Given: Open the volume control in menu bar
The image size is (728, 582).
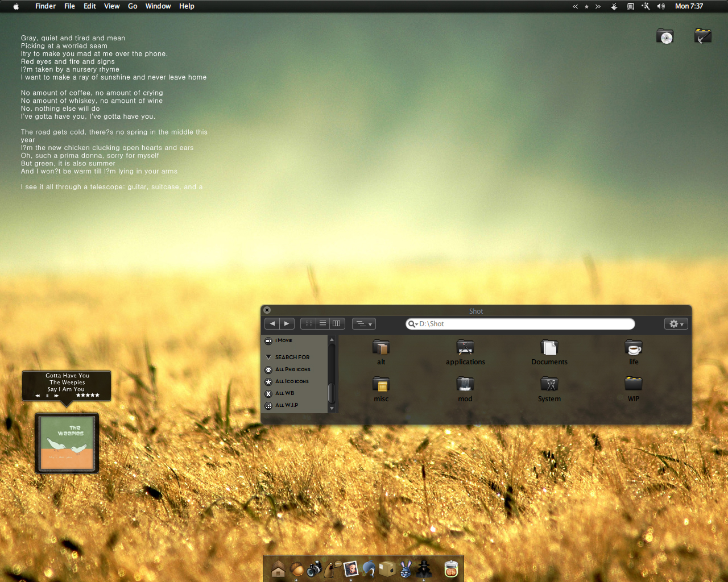Looking at the screenshot, I should 661,6.
